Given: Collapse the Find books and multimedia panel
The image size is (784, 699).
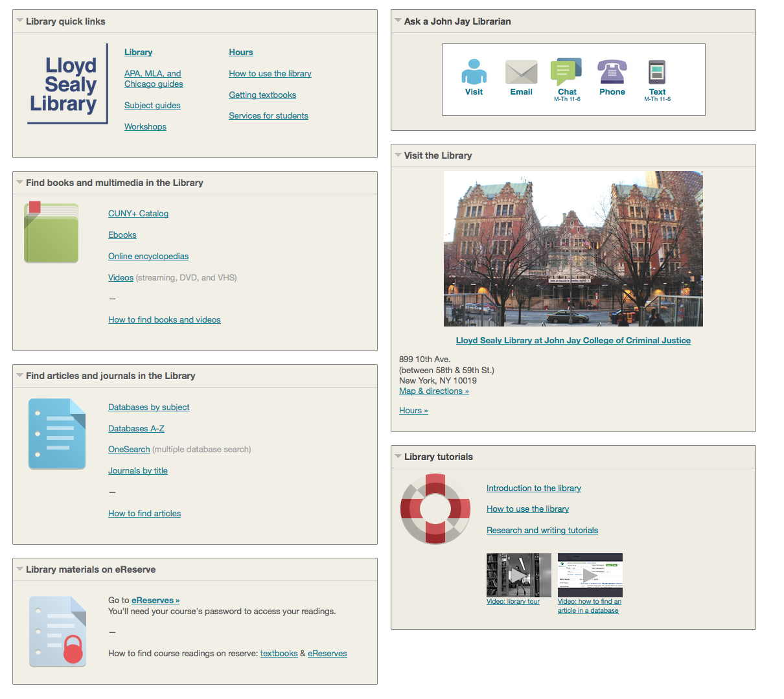Looking at the screenshot, I should 19,182.
